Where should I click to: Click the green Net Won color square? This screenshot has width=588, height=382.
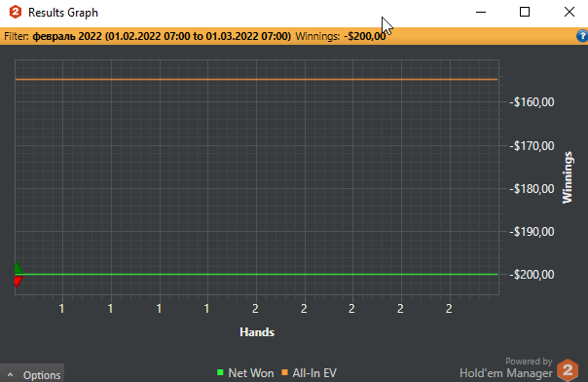[x=220, y=372]
